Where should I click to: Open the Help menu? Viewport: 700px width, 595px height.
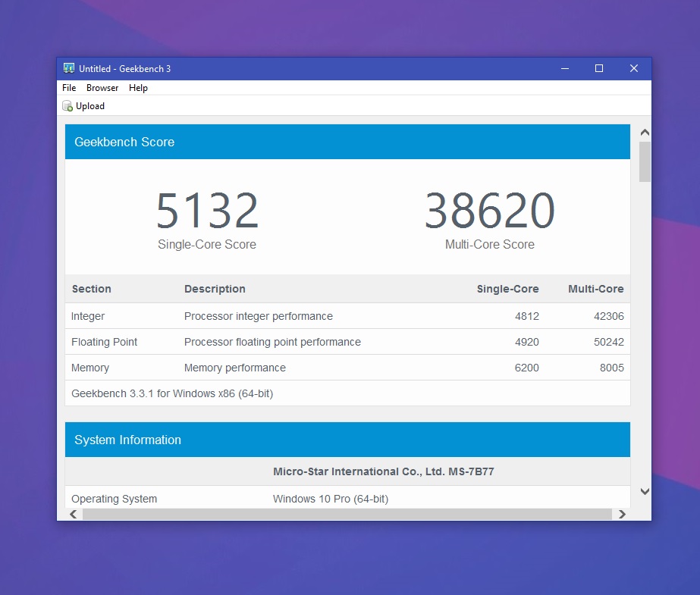point(138,88)
